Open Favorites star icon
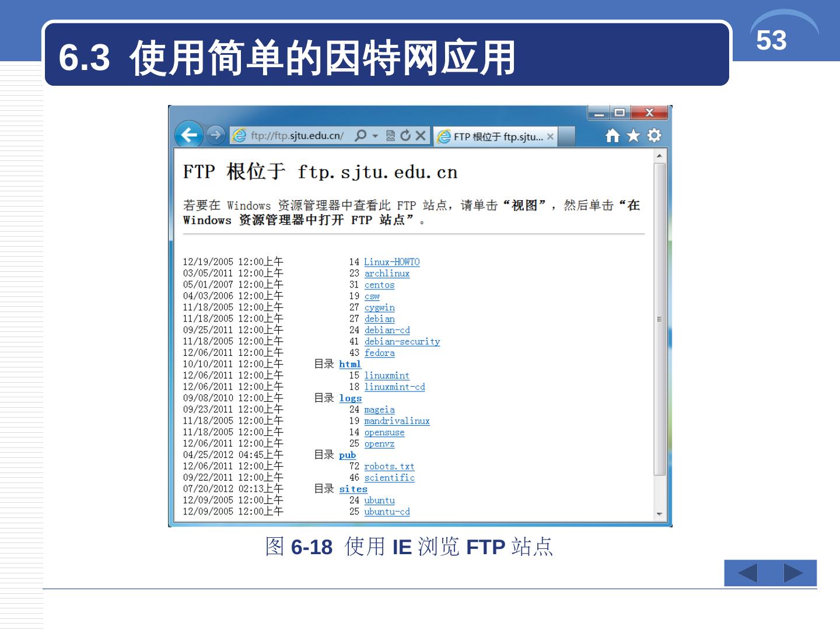The height and width of the screenshot is (630, 840). tap(633, 136)
